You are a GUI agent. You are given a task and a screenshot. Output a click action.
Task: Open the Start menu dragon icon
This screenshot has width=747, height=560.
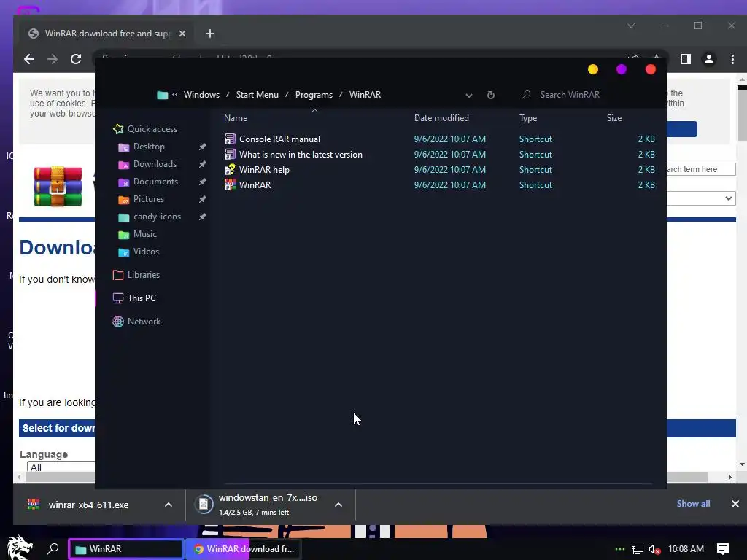[20, 548]
